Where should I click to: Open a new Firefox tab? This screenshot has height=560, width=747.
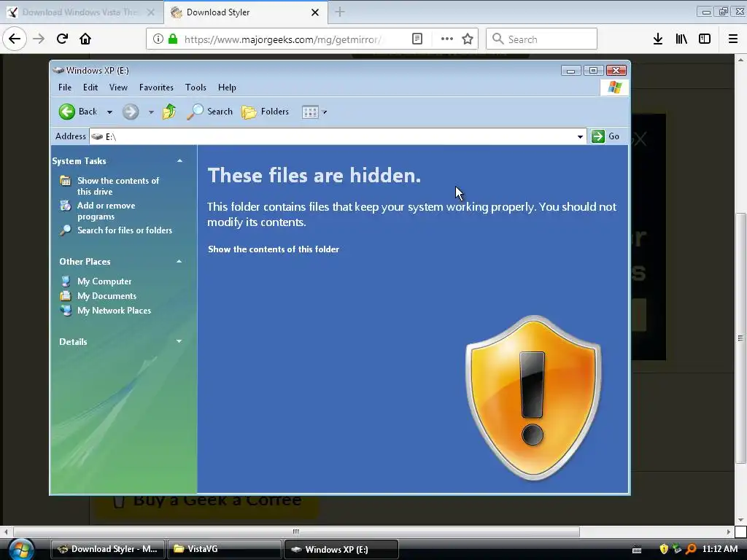(340, 12)
